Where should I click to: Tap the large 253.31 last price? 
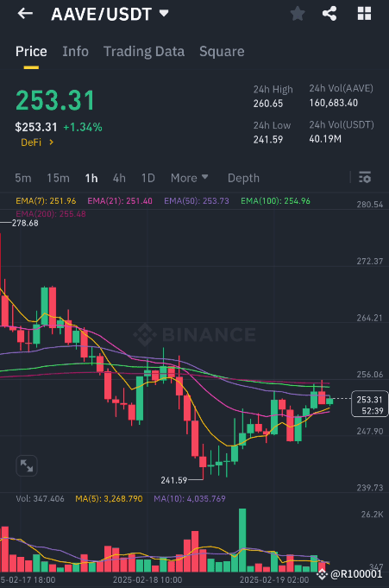55,100
